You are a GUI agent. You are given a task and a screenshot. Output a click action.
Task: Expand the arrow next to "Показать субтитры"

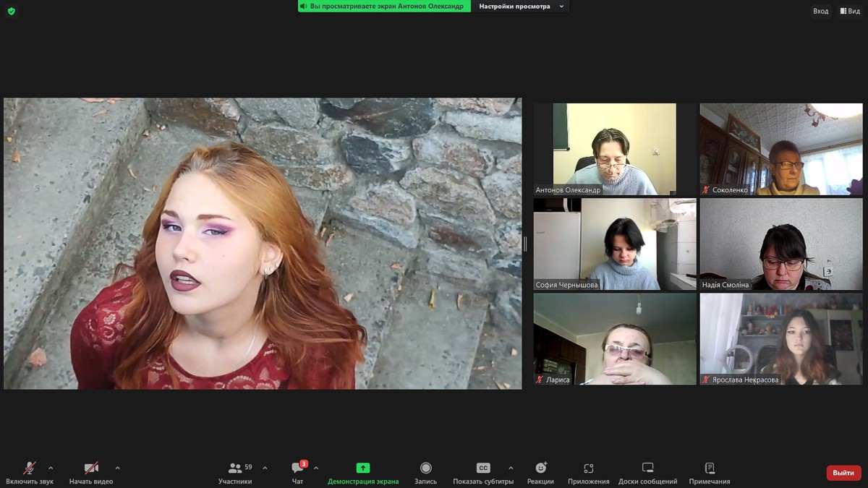(511, 468)
